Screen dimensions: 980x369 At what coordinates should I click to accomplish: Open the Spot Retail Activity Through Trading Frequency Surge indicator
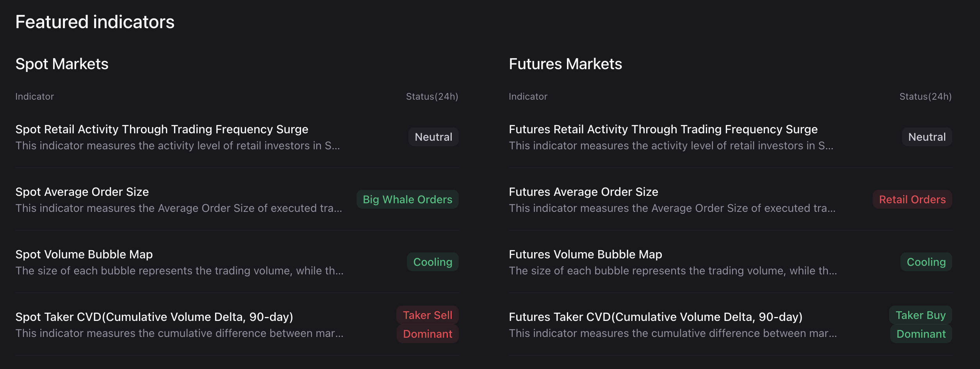tap(161, 129)
